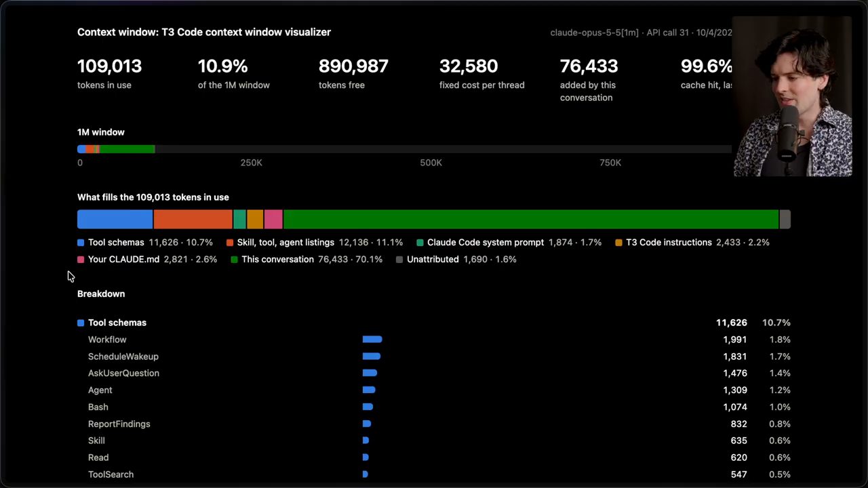Image resolution: width=868 pixels, height=488 pixels.
Task: Click the orange segment of the tokens-in-use bar
Action: coord(193,220)
